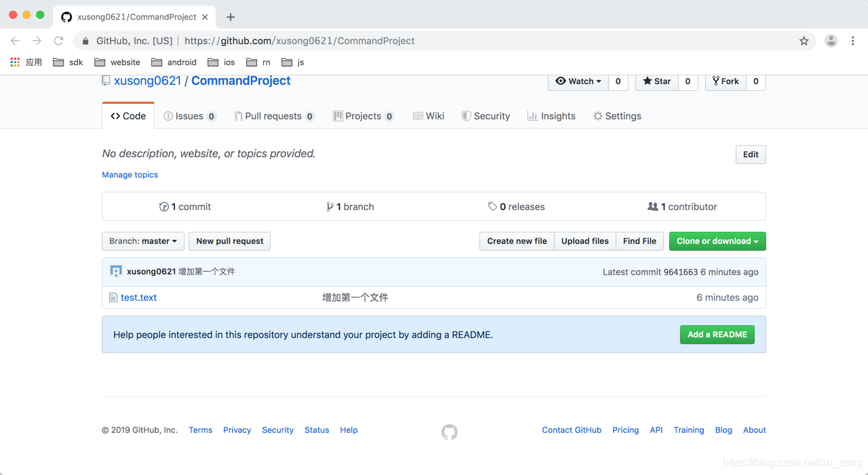
Task: Open the xusong0621 owner link in title
Action: [147, 81]
